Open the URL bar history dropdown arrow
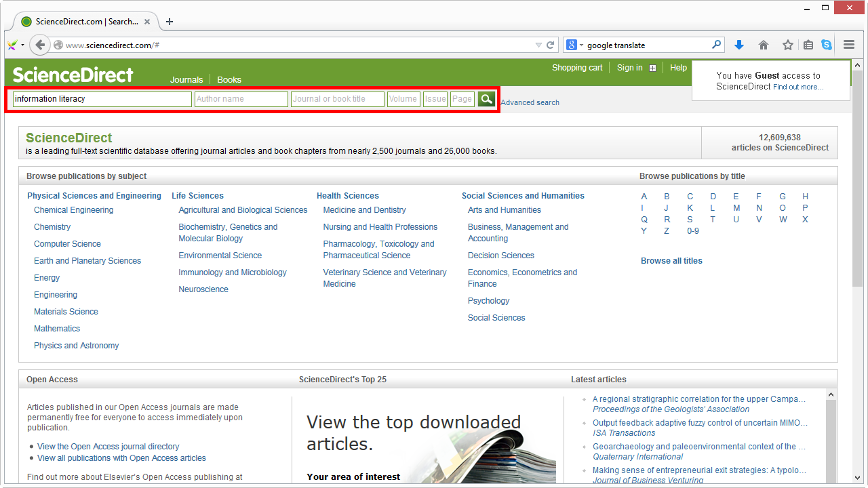Screen dimensions: 868x488 [538, 45]
